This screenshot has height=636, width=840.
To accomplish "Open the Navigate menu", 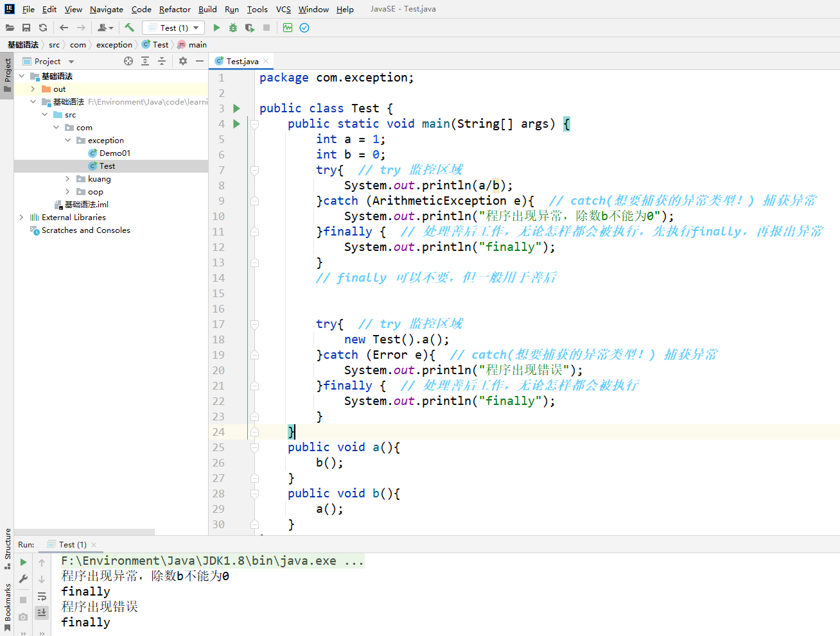I will coord(107,9).
